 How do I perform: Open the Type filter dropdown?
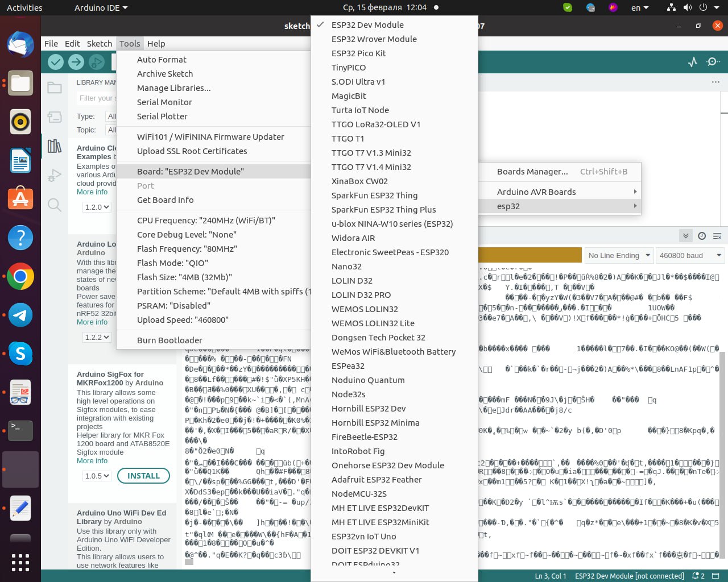(111, 116)
